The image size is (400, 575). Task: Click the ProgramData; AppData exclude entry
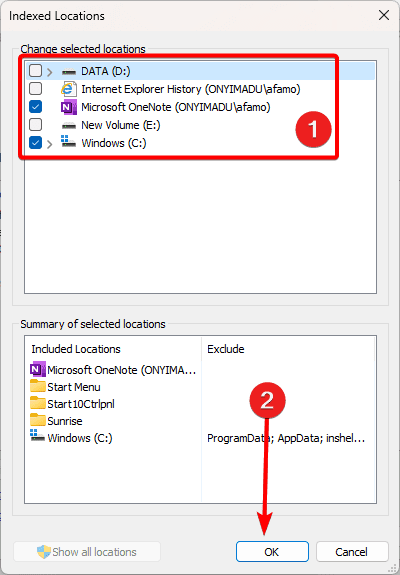pyautogui.click(x=286, y=438)
